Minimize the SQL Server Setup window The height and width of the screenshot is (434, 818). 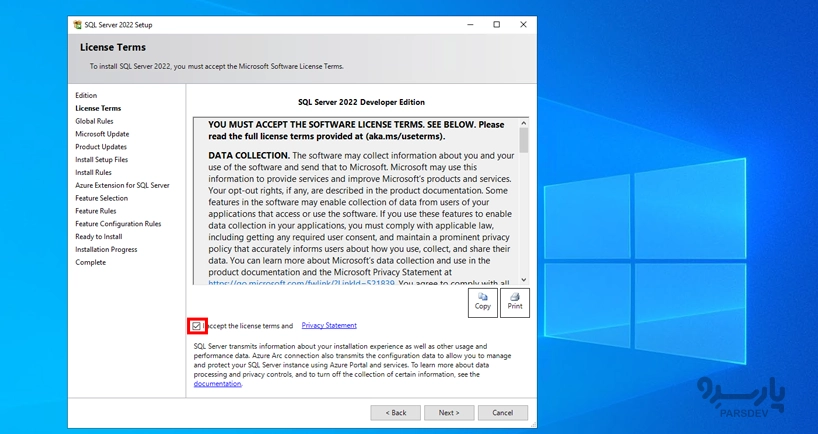[470, 24]
